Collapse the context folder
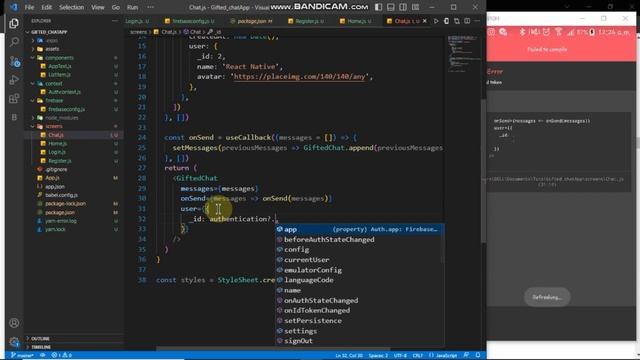Screen dimensions: 640x360 (x=53, y=83)
